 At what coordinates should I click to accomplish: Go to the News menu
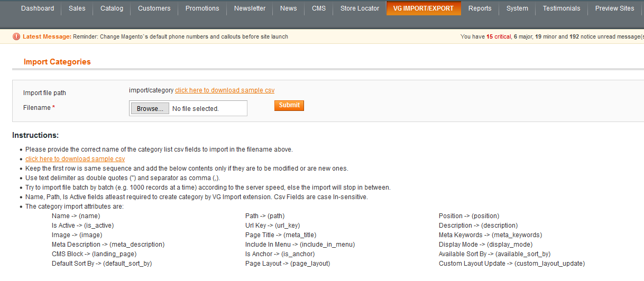288,8
